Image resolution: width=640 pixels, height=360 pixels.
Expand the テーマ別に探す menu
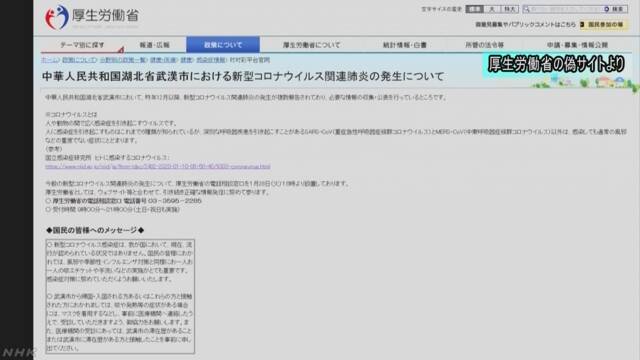(82, 45)
